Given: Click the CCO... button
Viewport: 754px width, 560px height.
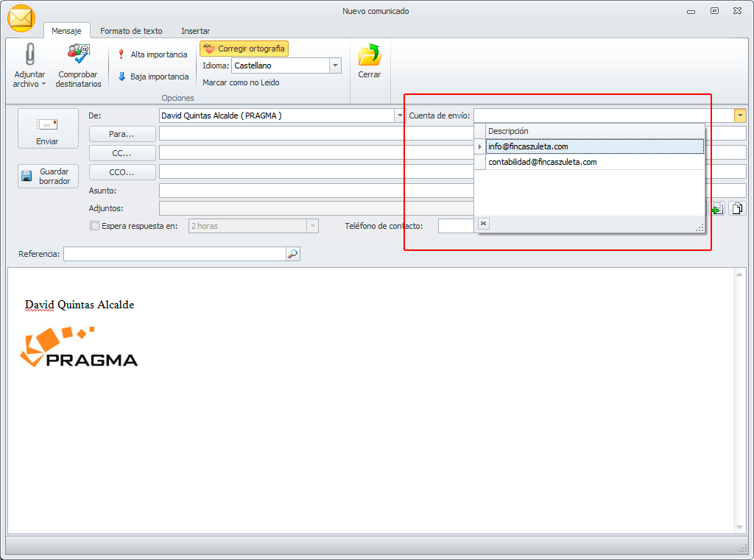Looking at the screenshot, I should pyautogui.click(x=122, y=172).
